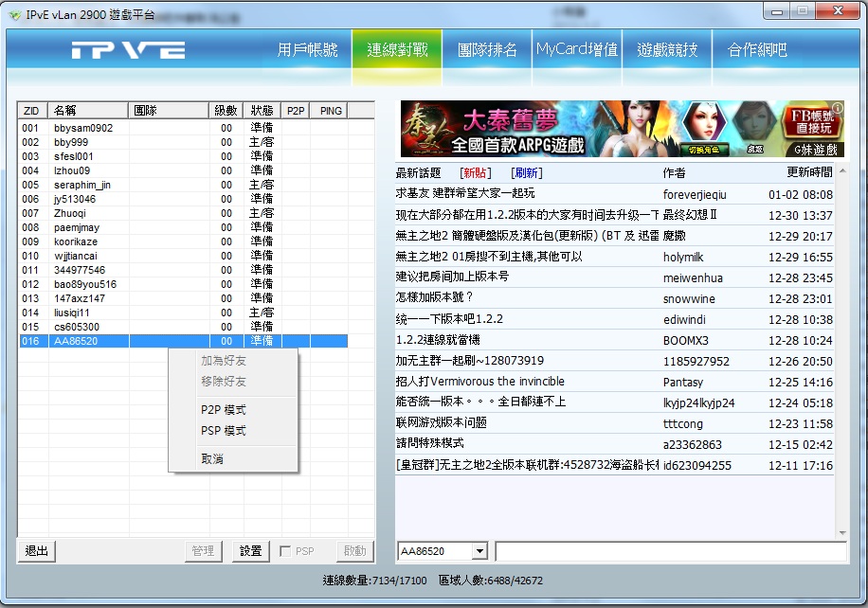The image size is (868, 608).
Task: Click the app icon in the title bar
Action: [14, 12]
